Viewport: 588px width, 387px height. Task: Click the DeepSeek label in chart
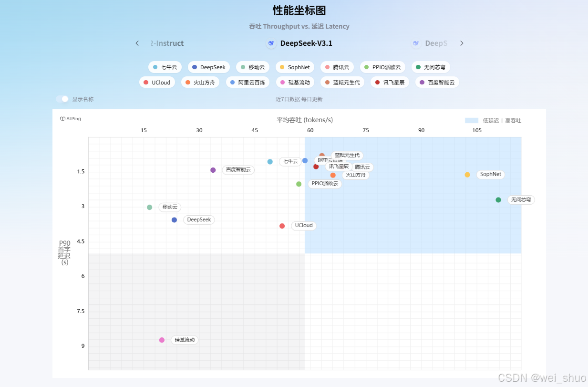[199, 220]
